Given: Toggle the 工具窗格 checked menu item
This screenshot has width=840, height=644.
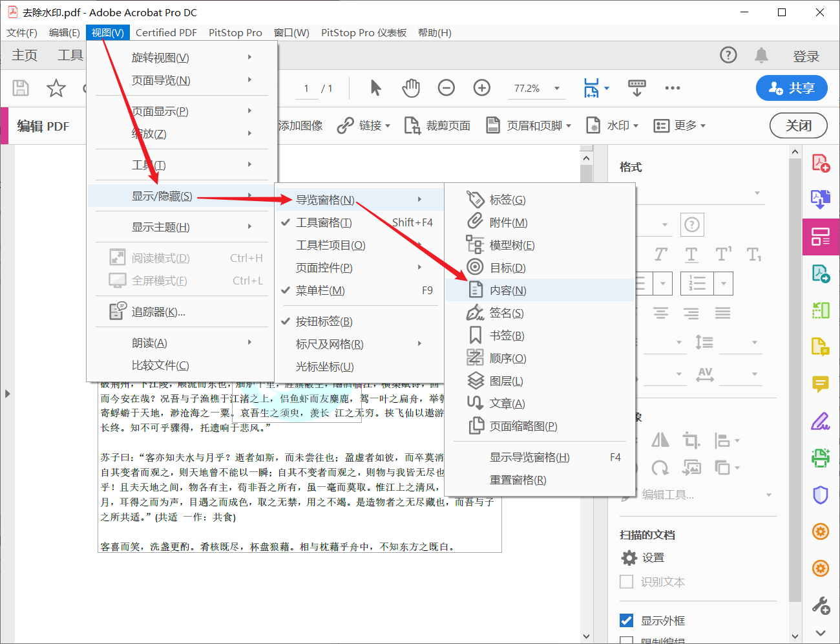Looking at the screenshot, I should [359, 222].
